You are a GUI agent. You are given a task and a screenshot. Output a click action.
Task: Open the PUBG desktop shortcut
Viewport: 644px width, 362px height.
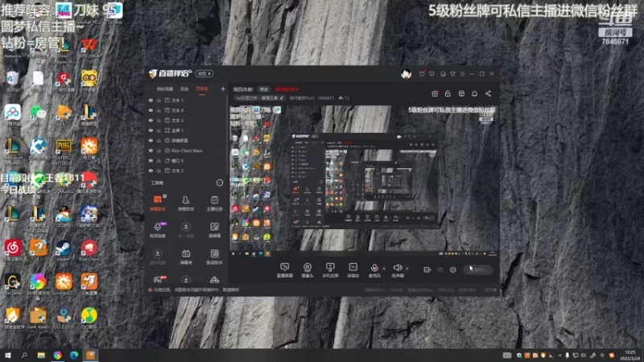(64, 151)
